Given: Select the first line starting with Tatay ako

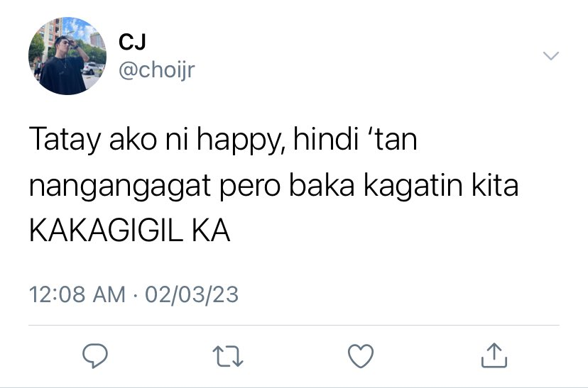Looking at the screenshot, I should [x=223, y=139].
